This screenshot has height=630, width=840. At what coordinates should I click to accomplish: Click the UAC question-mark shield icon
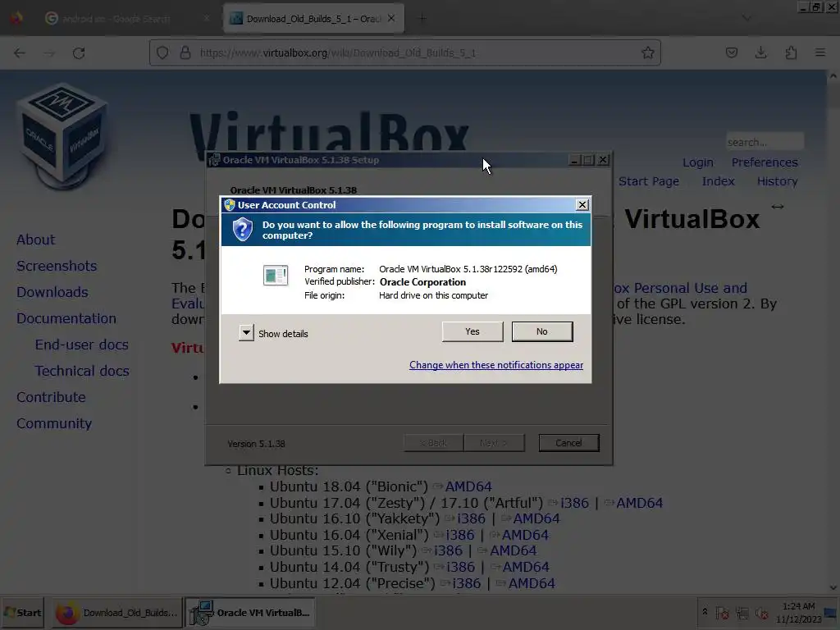click(x=243, y=230)
